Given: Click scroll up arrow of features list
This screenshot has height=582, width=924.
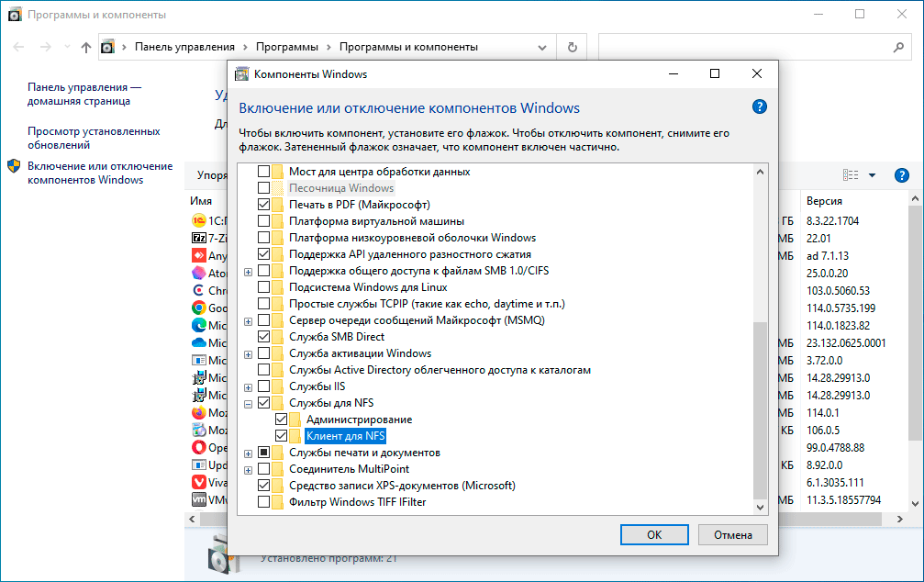Looking at the screenshot, I should (x=760, y=172).
